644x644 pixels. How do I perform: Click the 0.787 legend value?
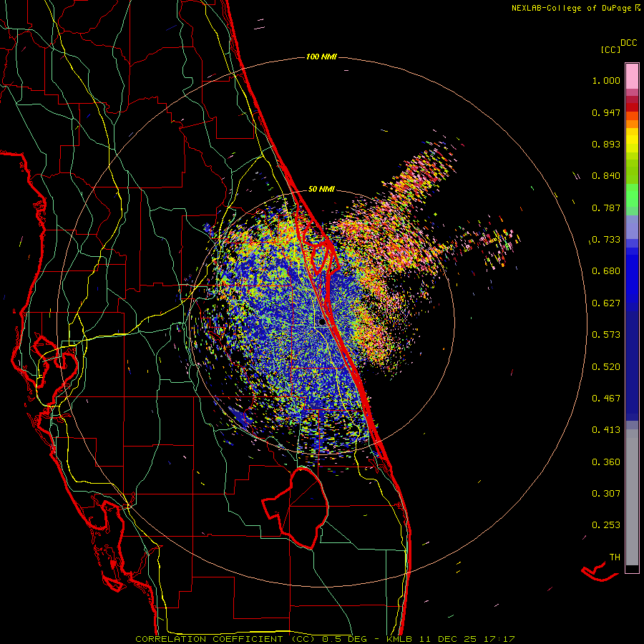[606, 208]
